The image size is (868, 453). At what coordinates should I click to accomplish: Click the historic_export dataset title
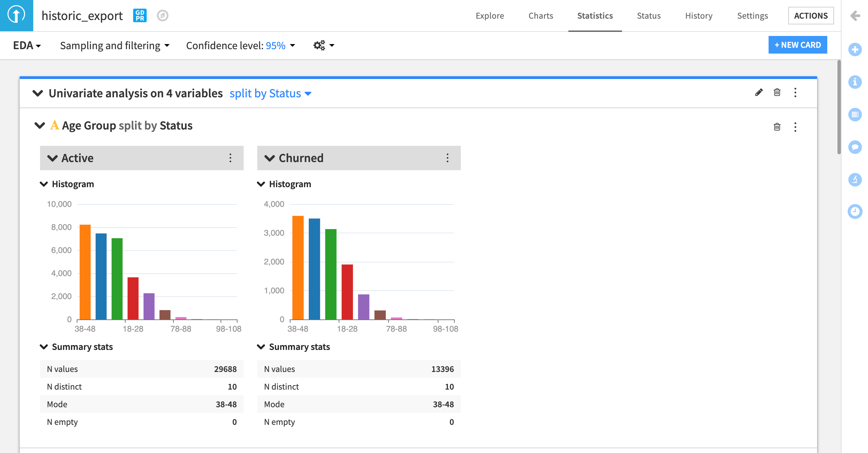click(x=82, y=16)
